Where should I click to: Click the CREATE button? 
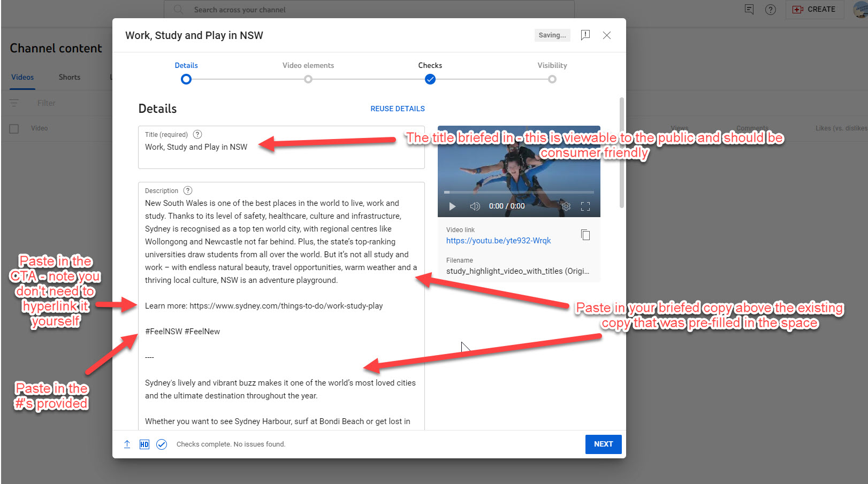pyautogui.click(x=814, y=10)
